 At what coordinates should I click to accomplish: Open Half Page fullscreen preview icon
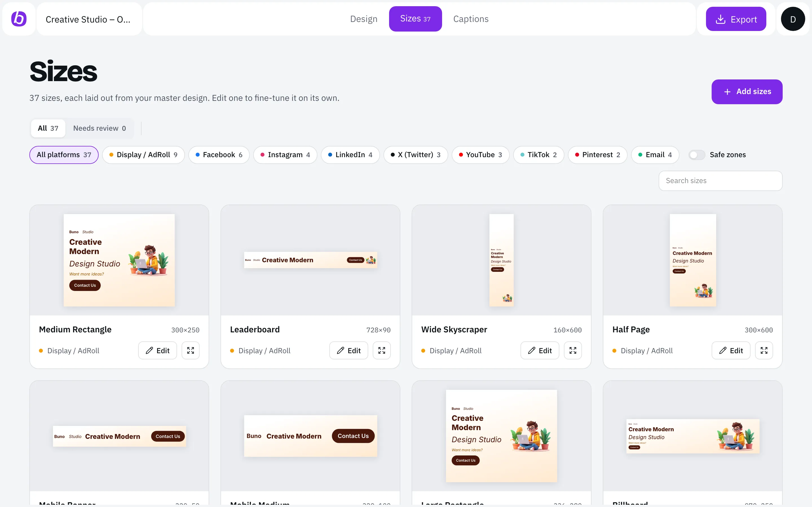(764, 350)
